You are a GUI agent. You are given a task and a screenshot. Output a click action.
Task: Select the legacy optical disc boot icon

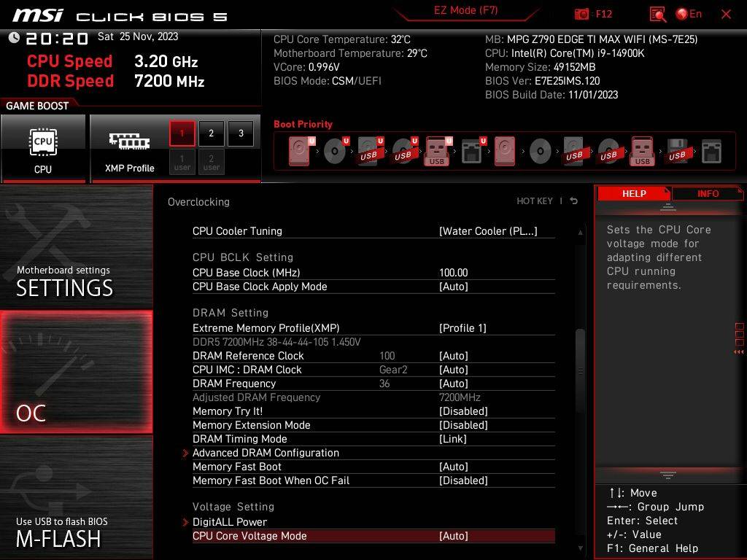(541, 152)
